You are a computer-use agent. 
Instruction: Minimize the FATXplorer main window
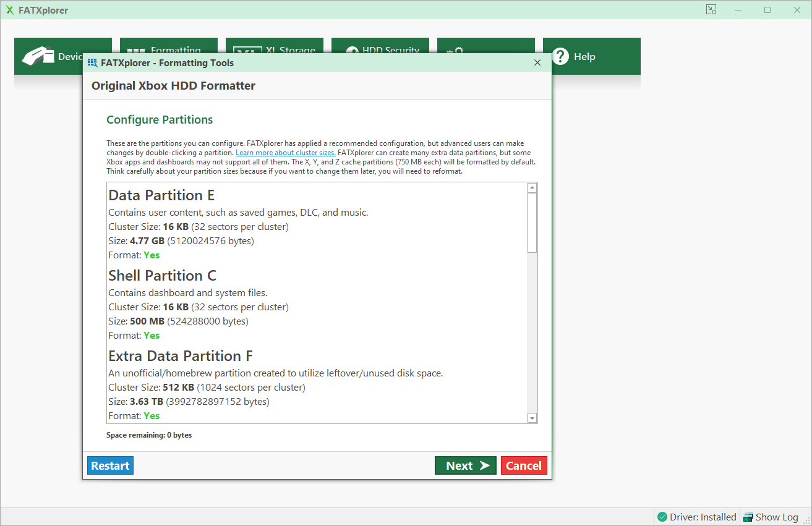click(739, 10)
